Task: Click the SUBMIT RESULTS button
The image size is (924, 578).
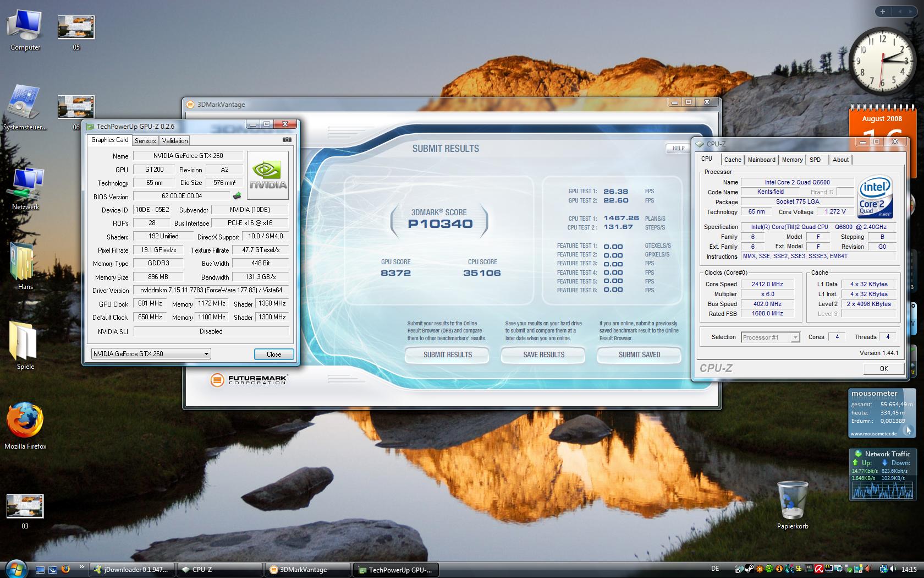Action: coord(447,355)
